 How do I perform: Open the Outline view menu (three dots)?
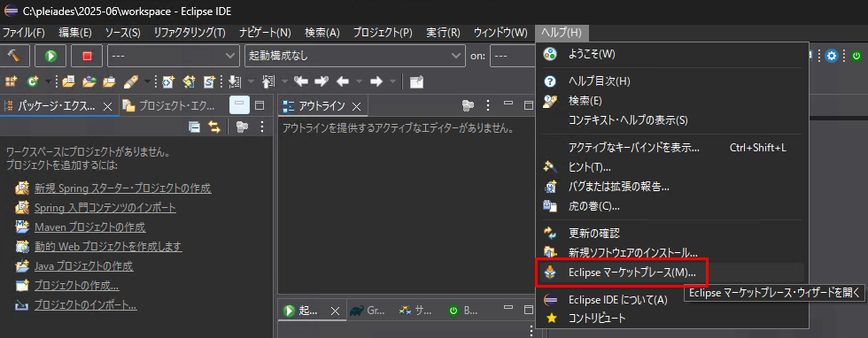488,105
